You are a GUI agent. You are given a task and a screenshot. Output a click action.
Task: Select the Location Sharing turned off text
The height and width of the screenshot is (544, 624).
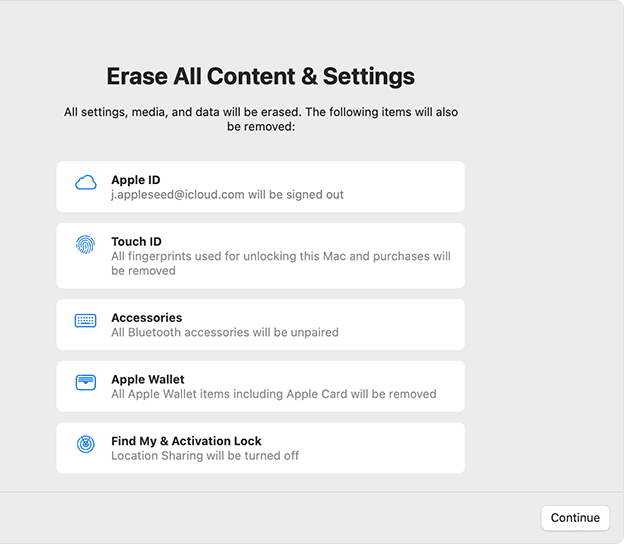pos(205,456)
